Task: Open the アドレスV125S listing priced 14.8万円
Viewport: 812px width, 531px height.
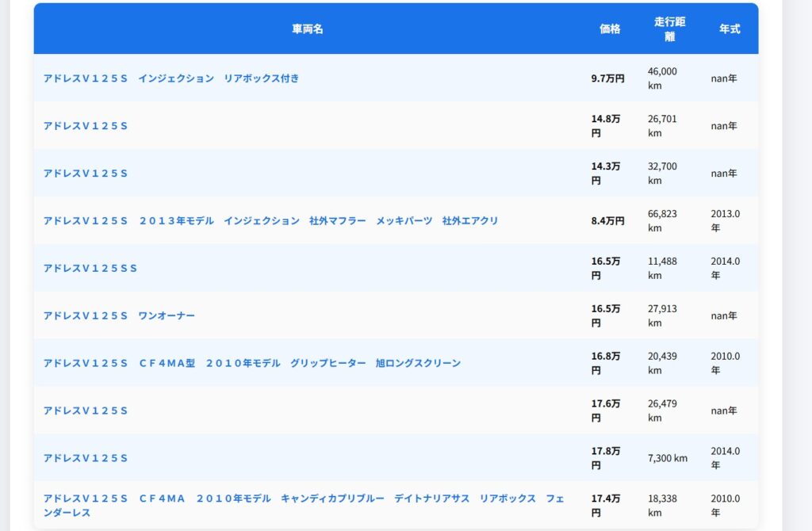Action: (x=86, y=126)
